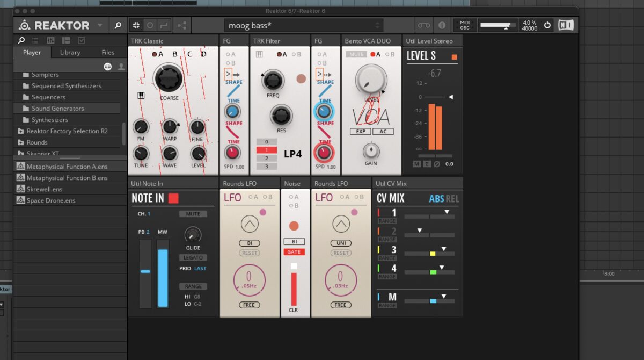Select filter mode 2 on TRK Filter
644x360 pixels.
click(x=266, y=158)
